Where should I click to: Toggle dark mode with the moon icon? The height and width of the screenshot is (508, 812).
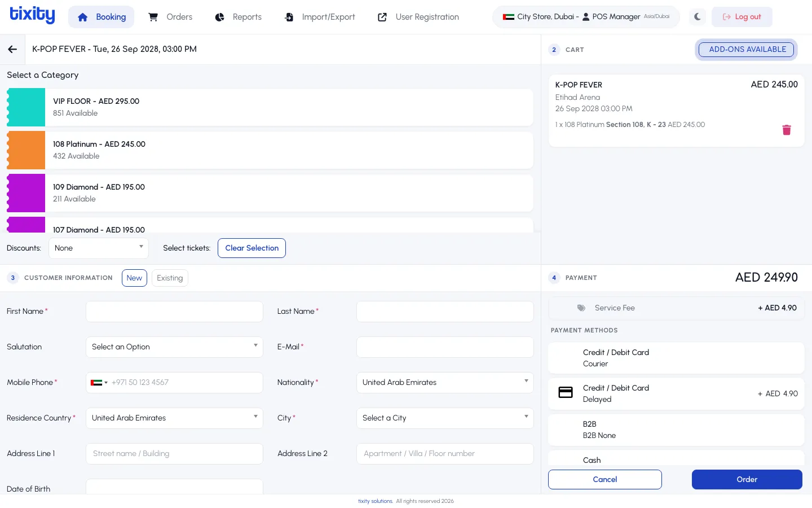(x=698, y=17)
